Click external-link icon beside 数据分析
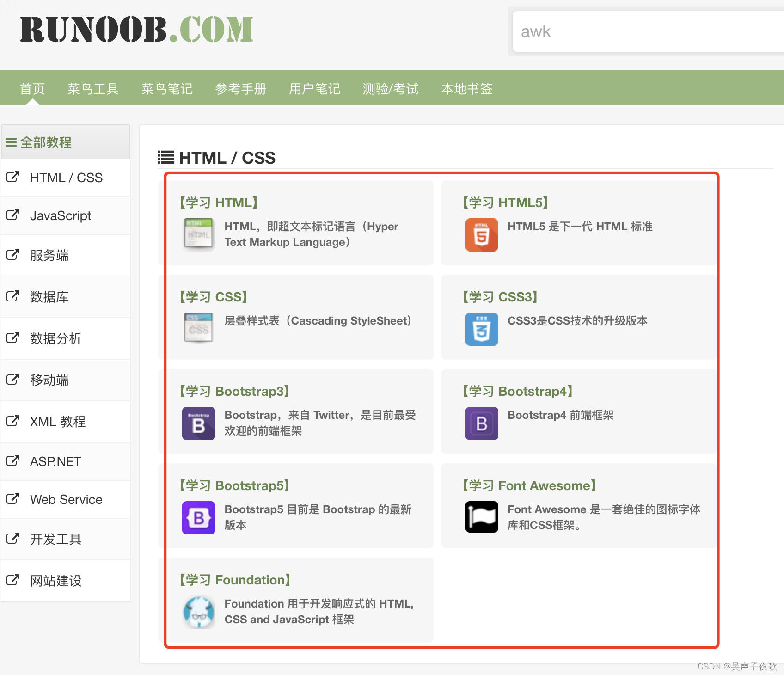This screenshot has width=784, height=675. (x=13, y=337)
